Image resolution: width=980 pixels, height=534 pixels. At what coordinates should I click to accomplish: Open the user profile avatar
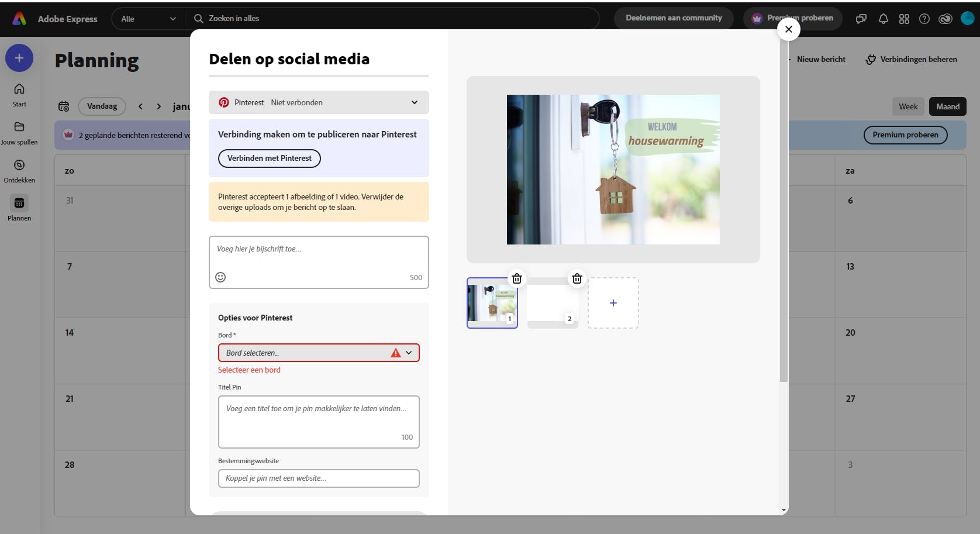(968, 19)
